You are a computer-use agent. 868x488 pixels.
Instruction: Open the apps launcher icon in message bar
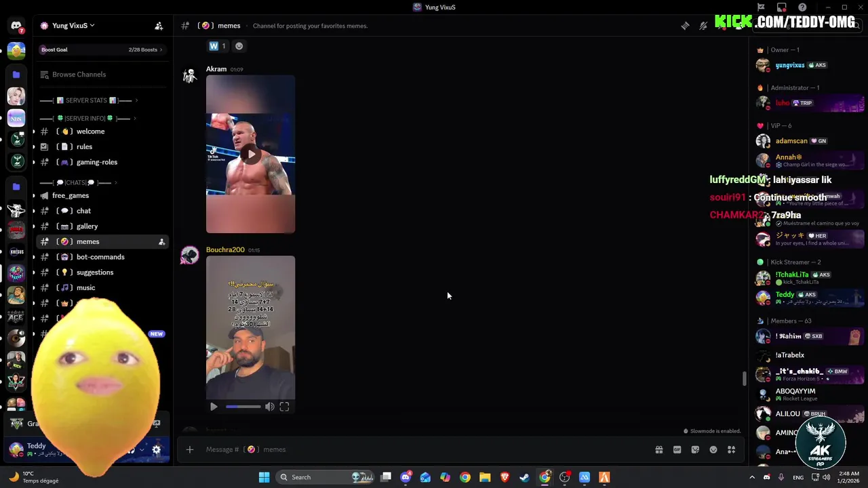(x=731, y=449)
